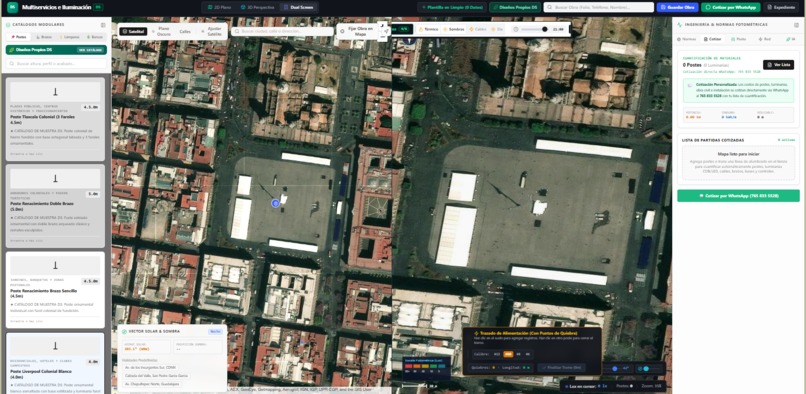The image size is (806, 394).
Task: Click Guardar Obra button
Action: tap(677, 7)
